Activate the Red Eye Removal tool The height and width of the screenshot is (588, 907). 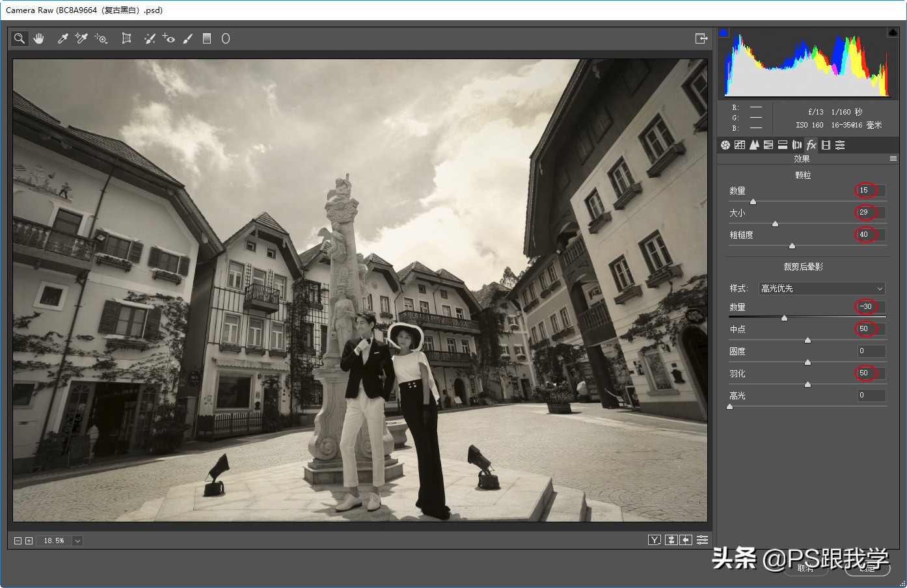169,38
